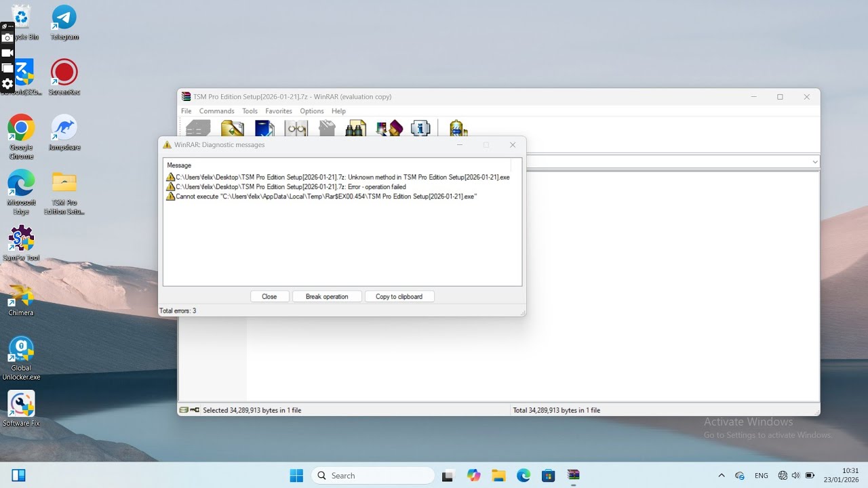Click 'Selected 34,289,913 bytes in 1 file' status text
The height and width of the screenshot is (488, 868).
coord(252,410)
